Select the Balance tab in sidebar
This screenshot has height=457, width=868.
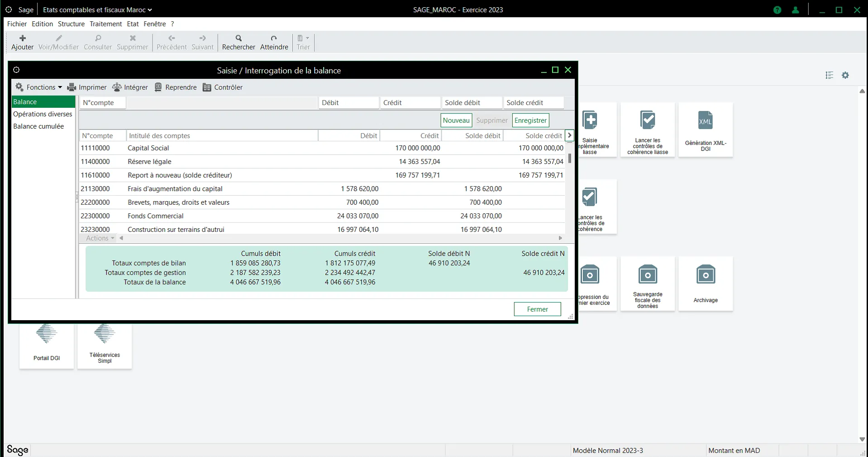[x=43, y=102]
